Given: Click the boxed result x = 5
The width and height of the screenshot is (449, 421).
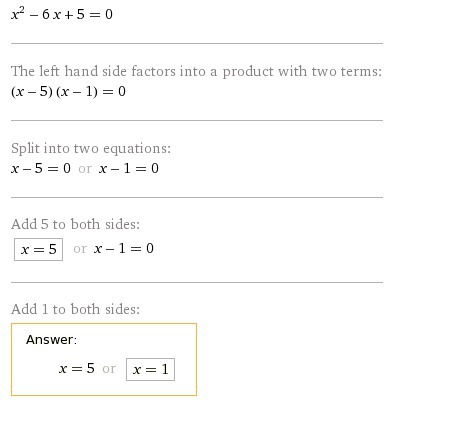Looking at the screenshot, I should click(x=38, y=249).
